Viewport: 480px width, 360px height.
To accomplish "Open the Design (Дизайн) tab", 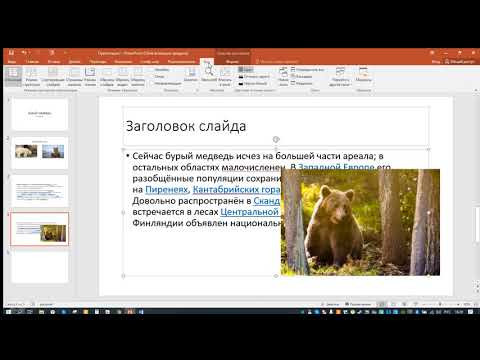I will click(x=74, y=61).
